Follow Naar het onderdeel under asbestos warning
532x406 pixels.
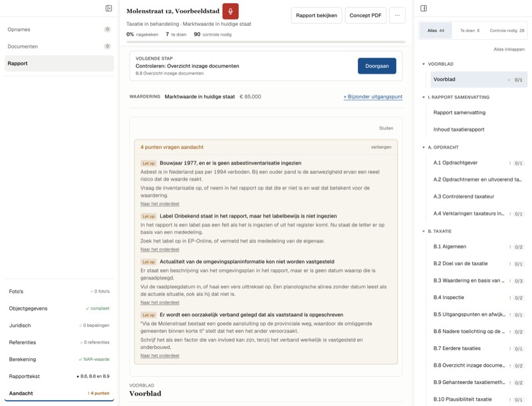[160, 204]
